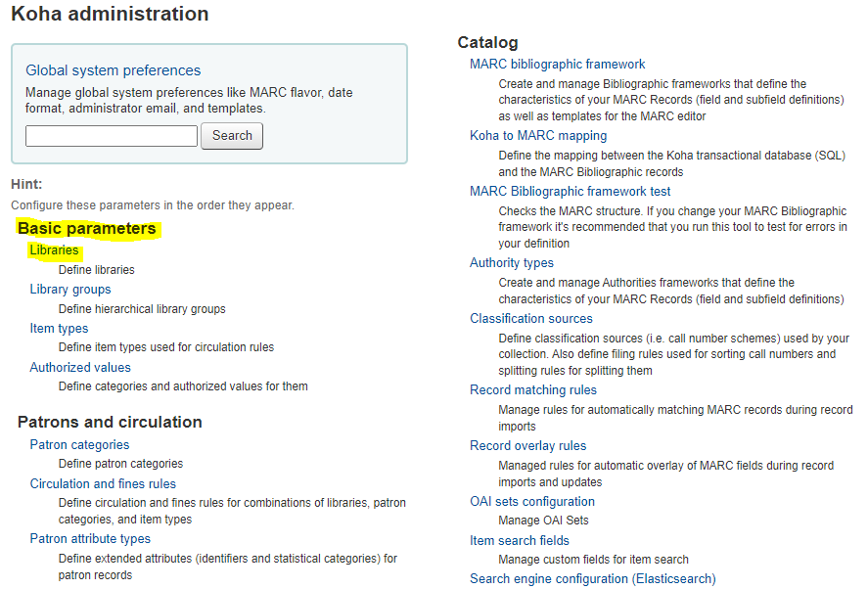
Task: Open Patron attribute types
Action: (x=90, y=539)
